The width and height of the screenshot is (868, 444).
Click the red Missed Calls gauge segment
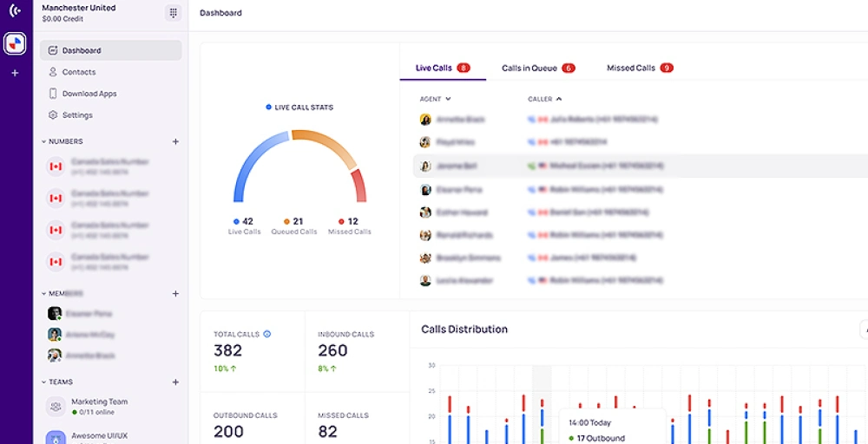tap(358, 186)
